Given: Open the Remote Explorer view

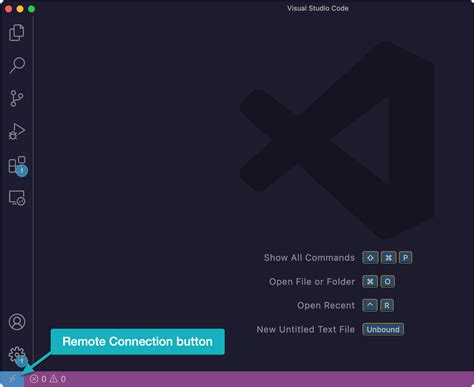Looking at the screenshot, I should (x=17, y=198).
